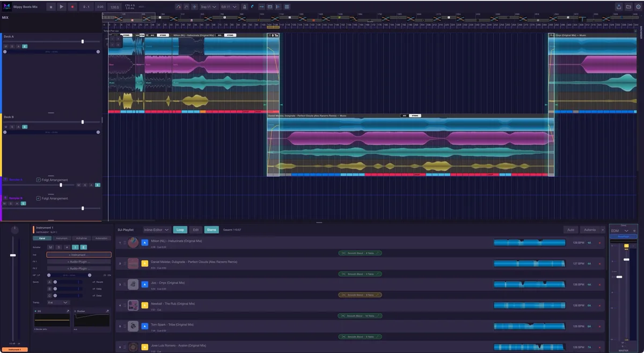Mute Deck A with the M button
Screen dimensions: 644x353
pos(5,46)
